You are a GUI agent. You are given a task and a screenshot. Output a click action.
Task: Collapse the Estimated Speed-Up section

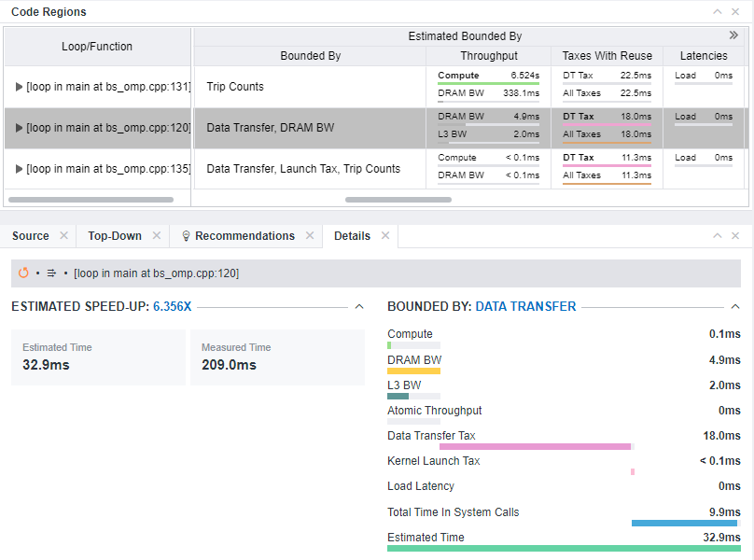pos(360,306)
